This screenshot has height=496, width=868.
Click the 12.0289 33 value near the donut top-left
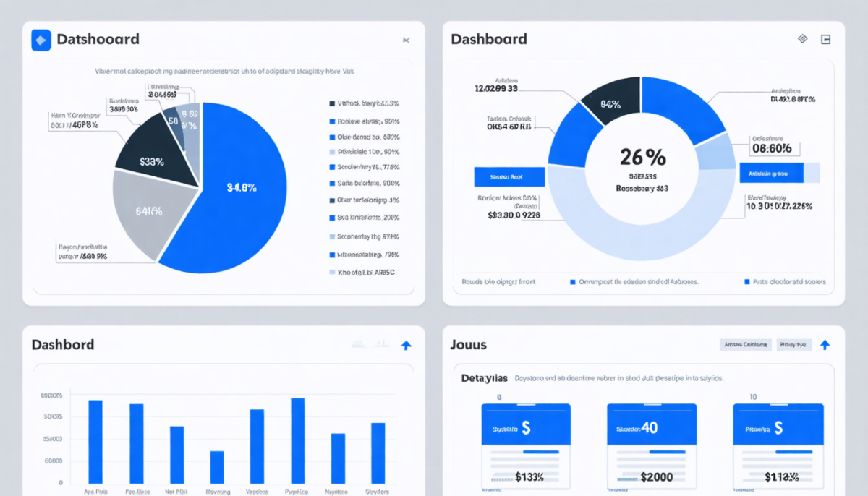[x=495, y=89]
